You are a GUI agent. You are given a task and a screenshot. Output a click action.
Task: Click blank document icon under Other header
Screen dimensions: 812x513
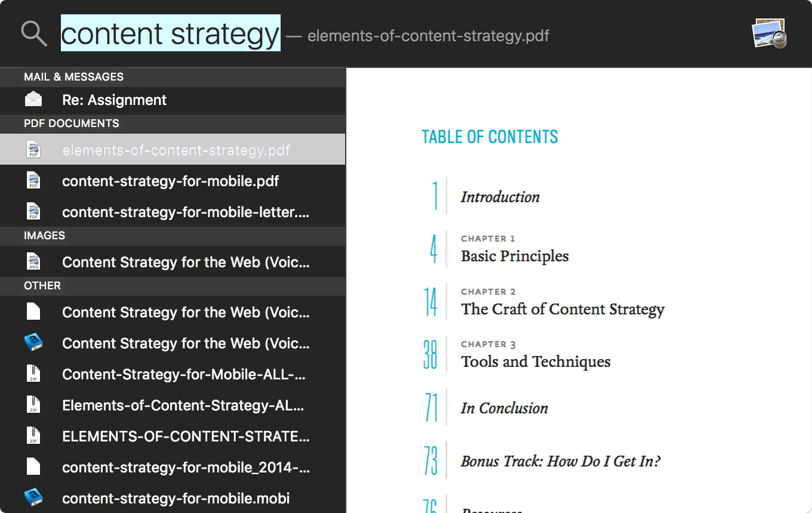33,311
